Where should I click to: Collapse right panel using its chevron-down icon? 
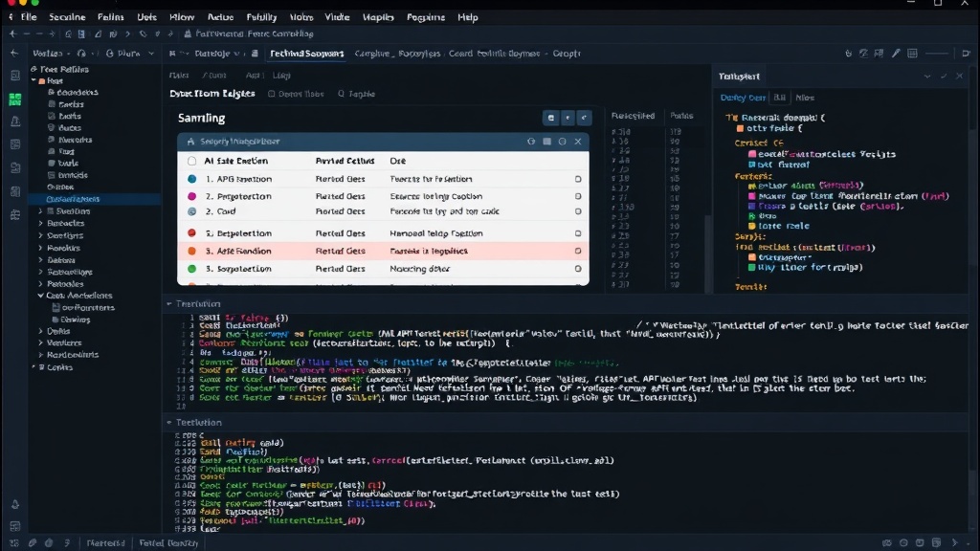tap(927, 77)
